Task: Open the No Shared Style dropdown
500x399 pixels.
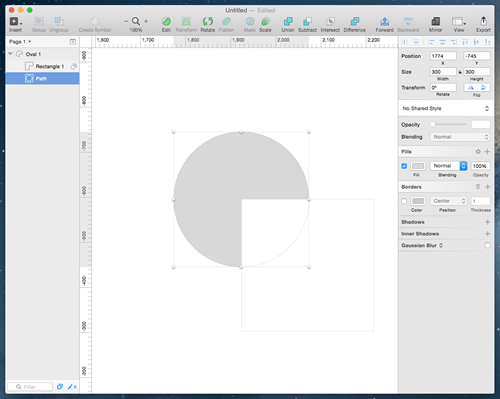Action: point(446,108)
